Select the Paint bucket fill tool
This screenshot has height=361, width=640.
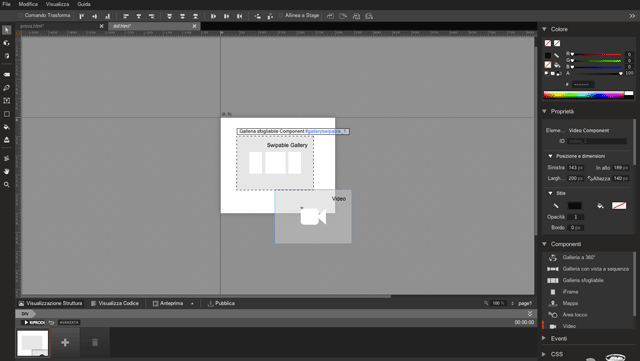tap(7, 127)
